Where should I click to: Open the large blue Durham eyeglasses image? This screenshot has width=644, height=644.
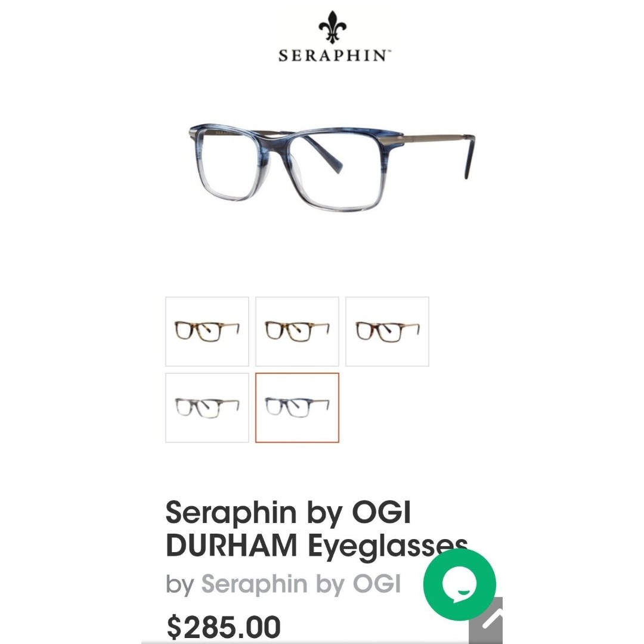(x=331, y=167)
